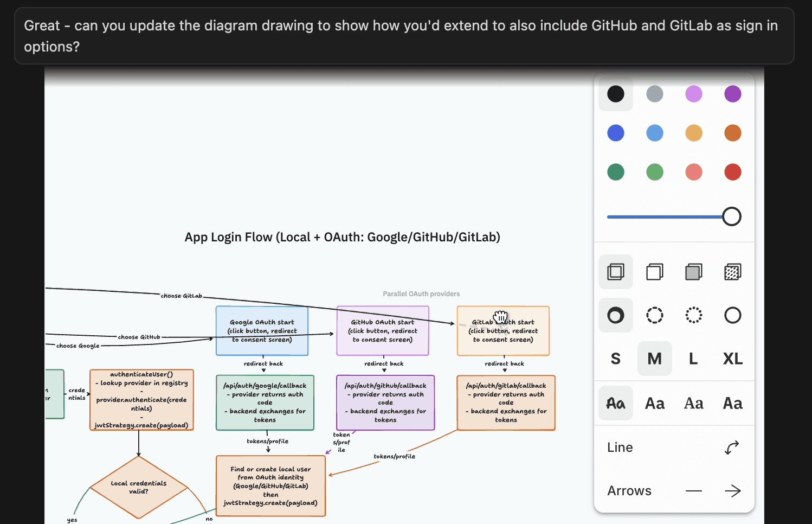
Task: Select the grey color swatch
Action: click(x=655, y=94)
